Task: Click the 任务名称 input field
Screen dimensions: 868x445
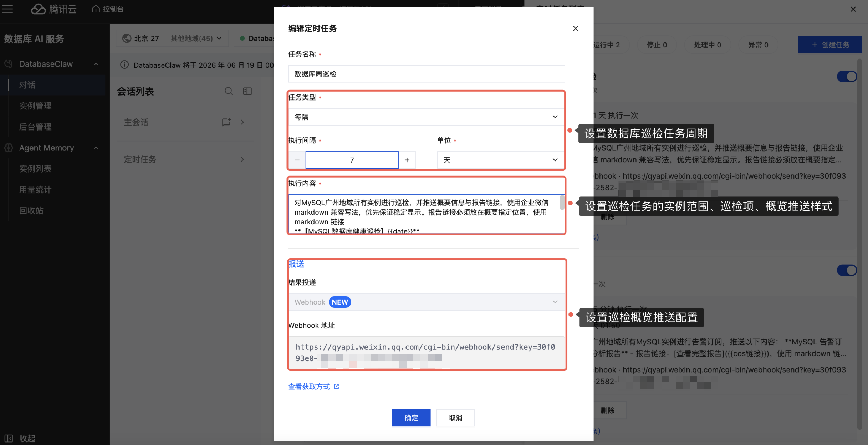Action: tap(426, 74)
